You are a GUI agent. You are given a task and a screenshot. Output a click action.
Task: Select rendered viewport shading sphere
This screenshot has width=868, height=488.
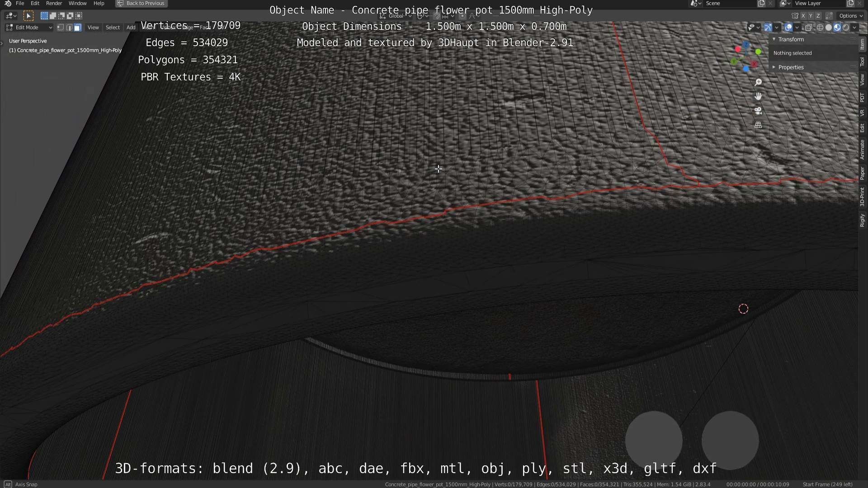pos(846,28)
